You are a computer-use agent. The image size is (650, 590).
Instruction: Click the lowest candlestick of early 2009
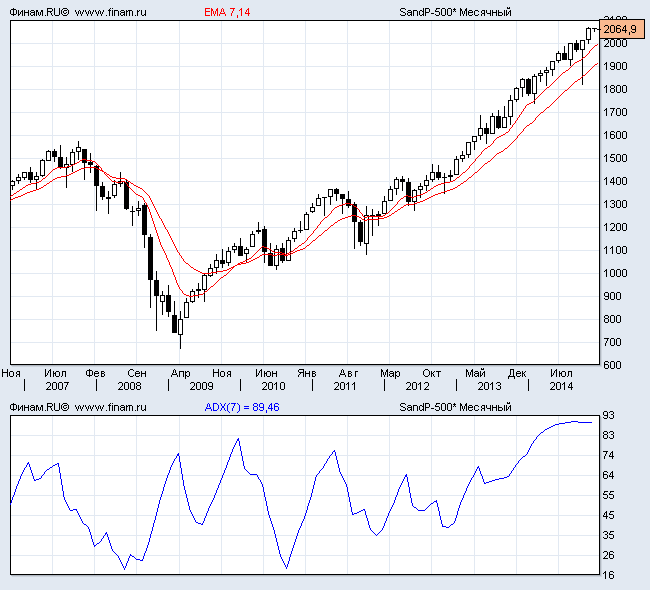[x=180, y=332]
